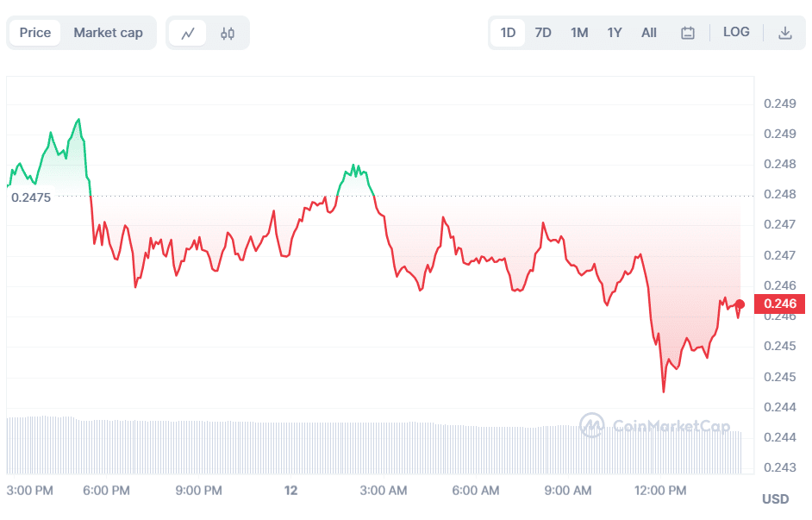Click the 12 date marker on axis
This screenshot has width=812, height=520.
290,490
